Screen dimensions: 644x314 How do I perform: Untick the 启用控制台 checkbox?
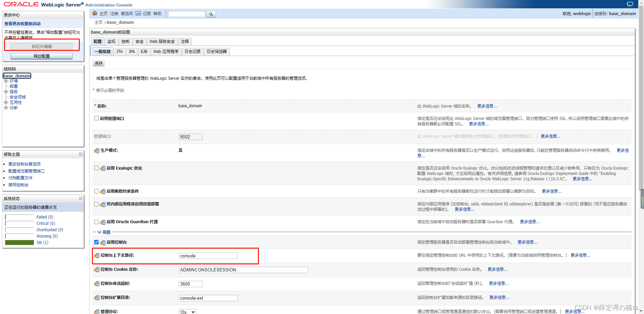[x=96, y=242]
